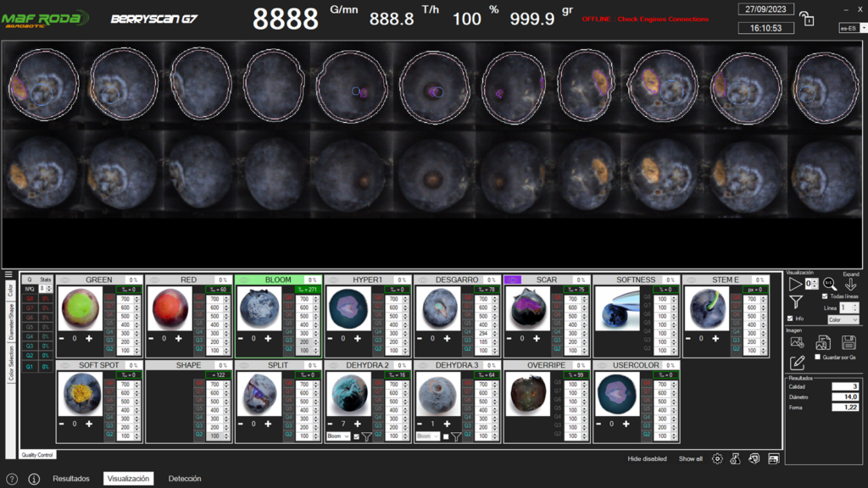Click the filter funnel icon under Visualización

pos(796,302)
